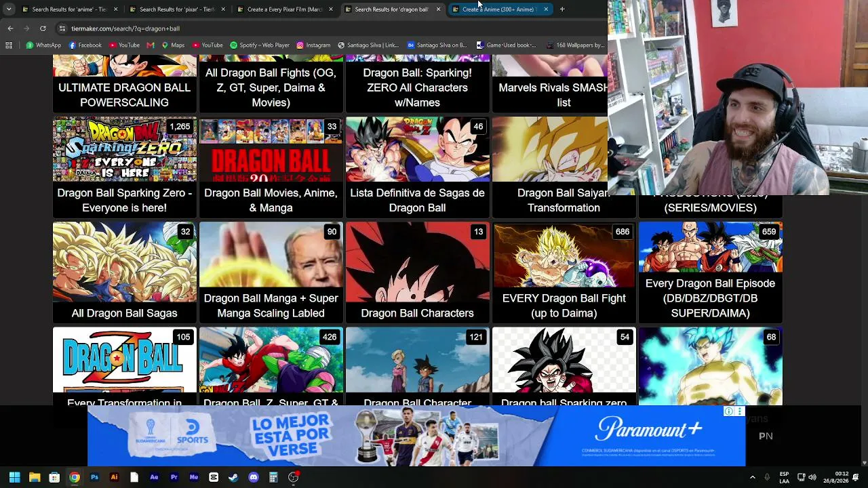This screenshot has width=868, height=488.
Task: Open 'All Dragon Ball Fights (OG, Z, GT...)' template
Action: coord(271,84)
